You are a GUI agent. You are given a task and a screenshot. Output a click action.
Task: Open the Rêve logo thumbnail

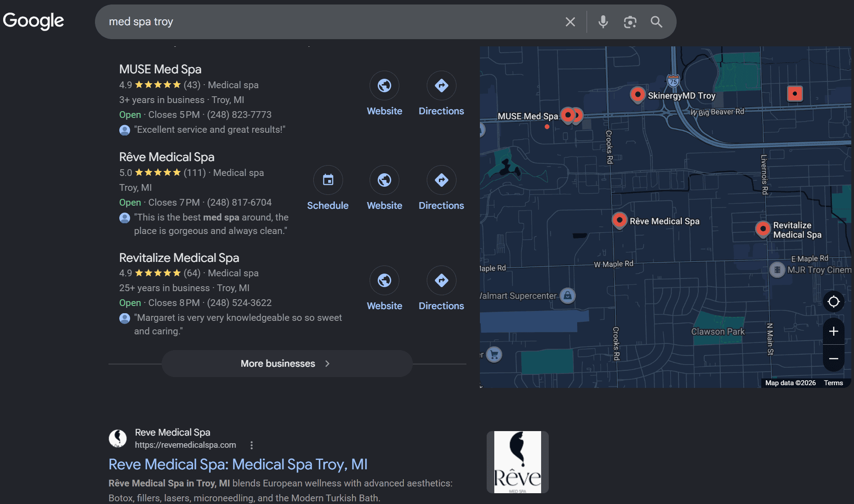pos(518,462)
